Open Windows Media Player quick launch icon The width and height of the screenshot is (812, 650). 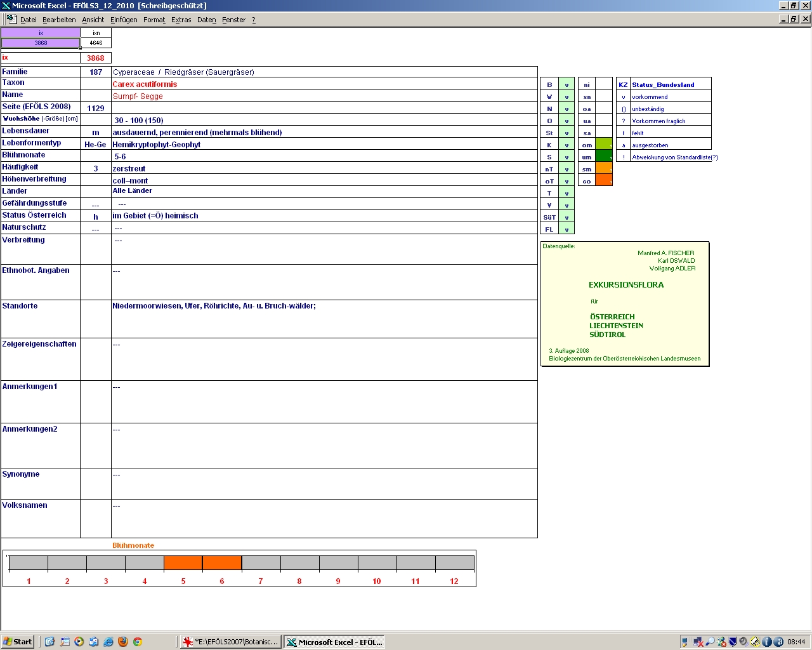79,642
